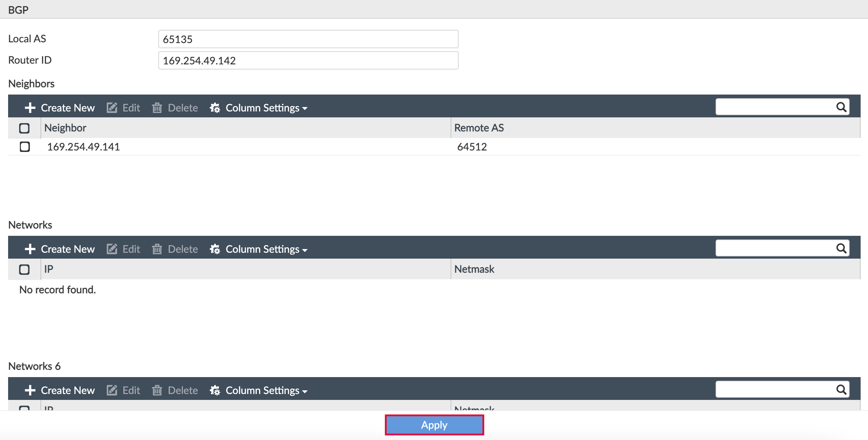Image resolution: width=868 pixels, height=440 pixels.
Task: Click the search magnifier icon in Networks
Action: [841, 248]
